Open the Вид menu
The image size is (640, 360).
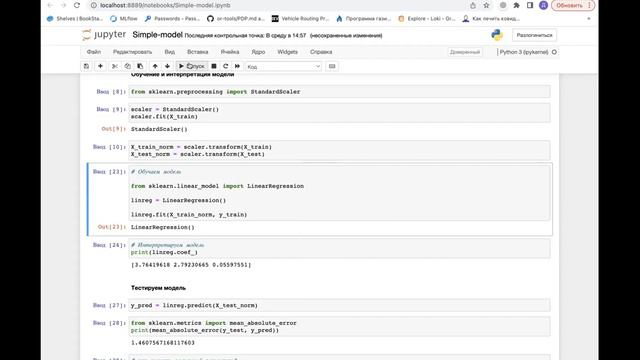[x=169, y=52]
